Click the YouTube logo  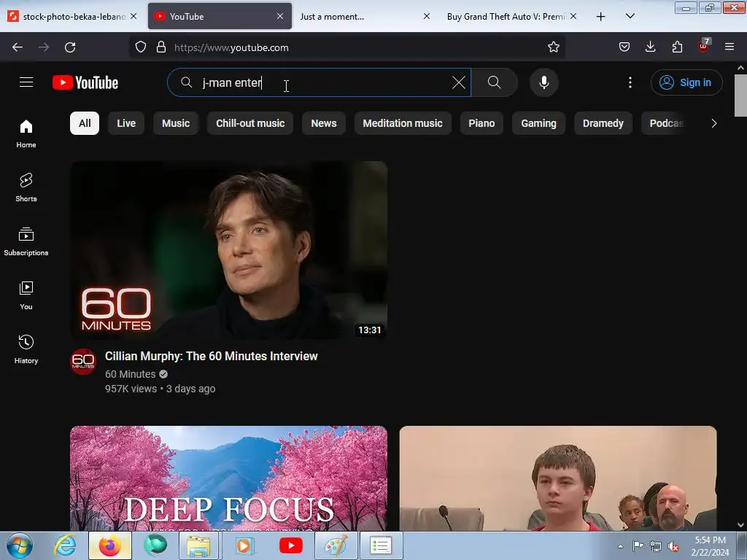pyautogui.click(x=85, y=82)
